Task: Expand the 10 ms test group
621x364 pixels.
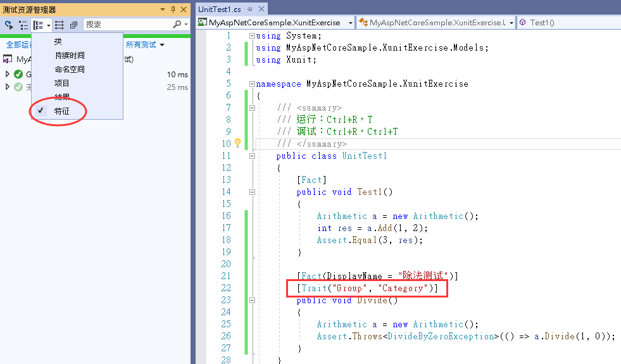Action: pos(7,74)
